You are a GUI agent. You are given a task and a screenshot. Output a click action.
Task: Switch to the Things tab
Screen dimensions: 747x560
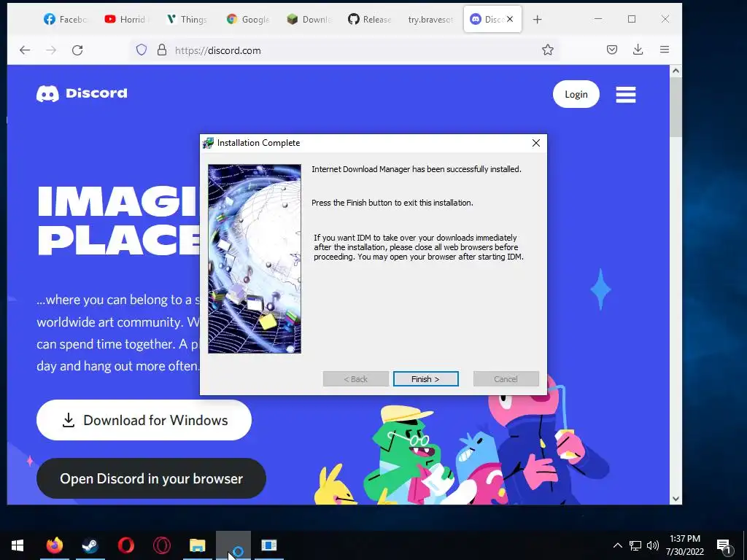(x=187, y=20)
